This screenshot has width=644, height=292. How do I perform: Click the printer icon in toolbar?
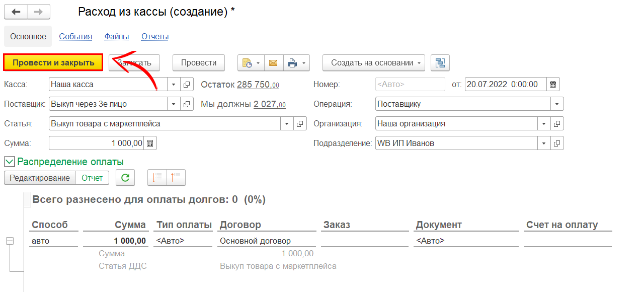pos(292,63)
